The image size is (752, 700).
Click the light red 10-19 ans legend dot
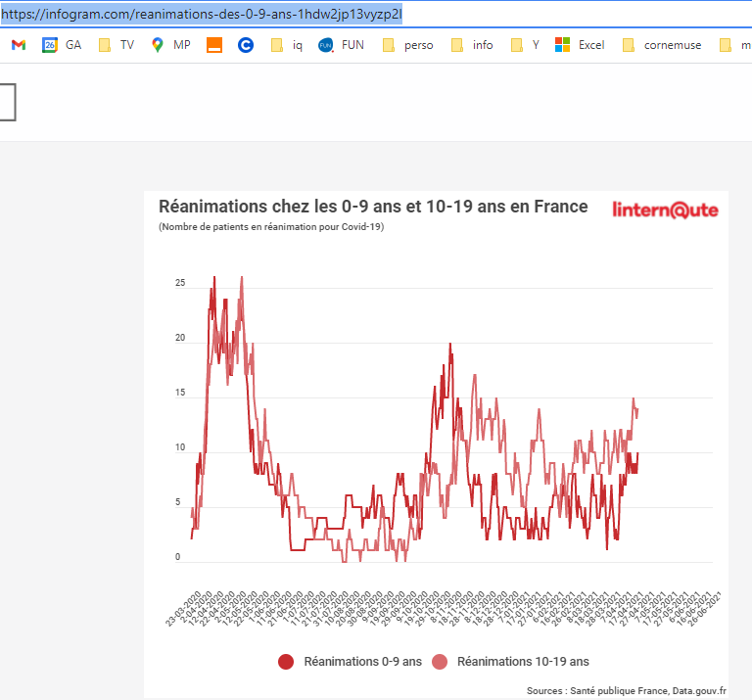click(x=440, y=662)
